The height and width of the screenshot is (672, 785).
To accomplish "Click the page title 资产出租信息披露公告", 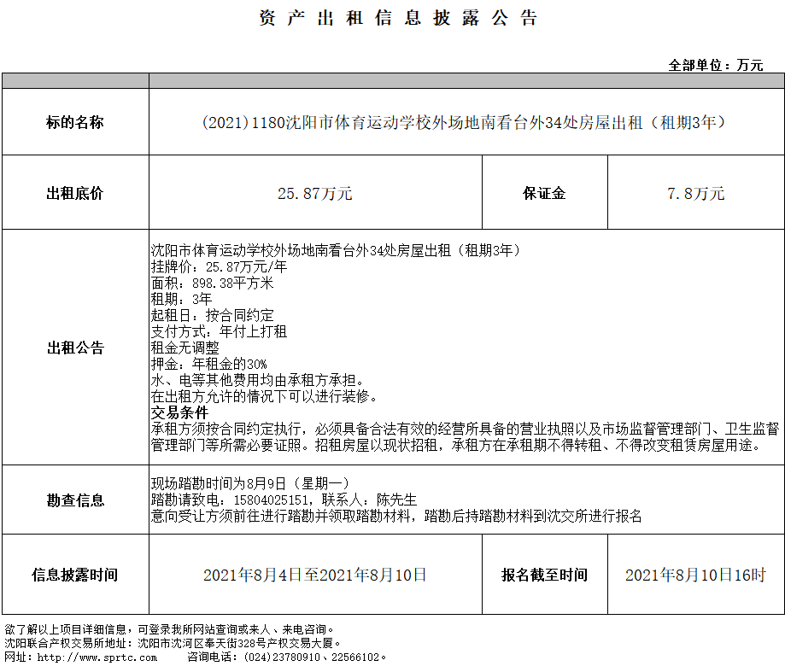I will [x=398, y=19].
